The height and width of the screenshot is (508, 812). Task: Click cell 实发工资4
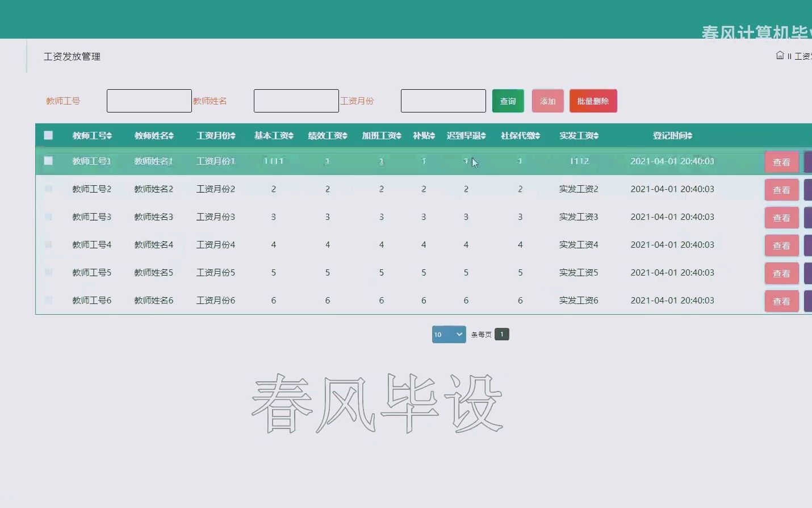point(579,244)
